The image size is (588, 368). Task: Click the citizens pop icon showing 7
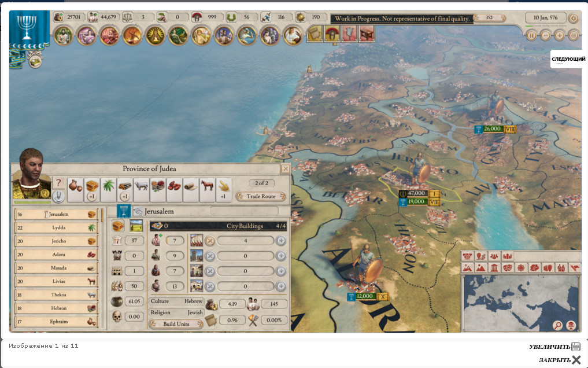click(x=156, y=241)
